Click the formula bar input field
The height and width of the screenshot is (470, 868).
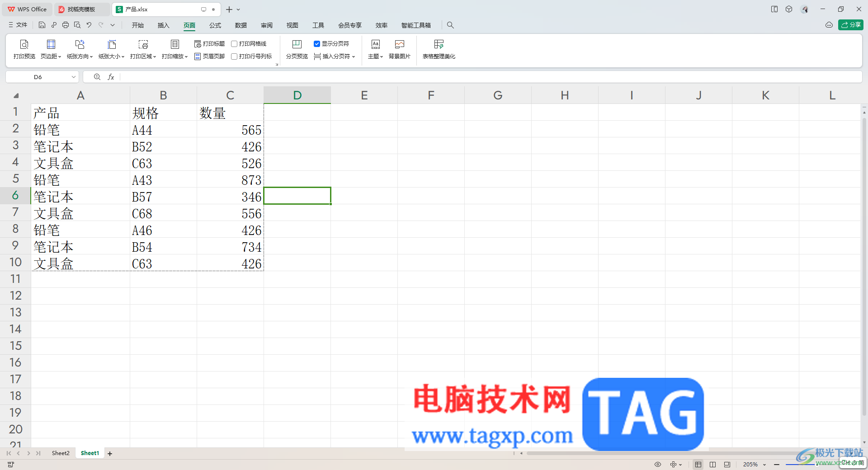point(491,77)
